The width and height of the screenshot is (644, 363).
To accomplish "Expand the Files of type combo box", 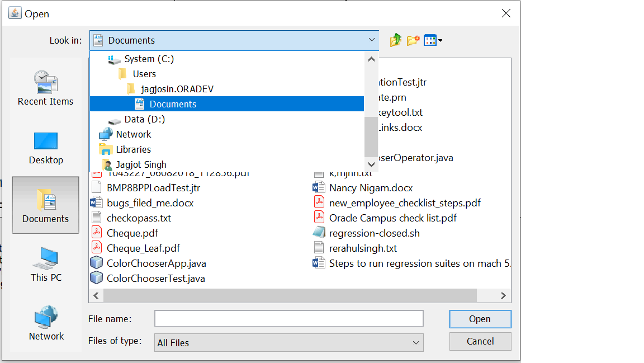I will 416,343.
